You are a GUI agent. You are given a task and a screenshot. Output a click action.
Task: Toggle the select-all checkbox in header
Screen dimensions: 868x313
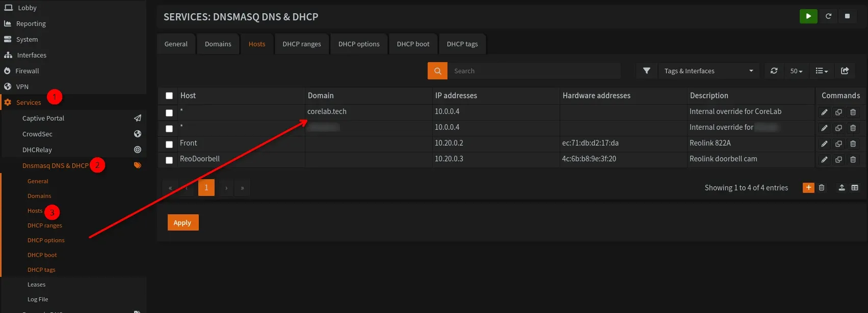(x=169, y=96)
